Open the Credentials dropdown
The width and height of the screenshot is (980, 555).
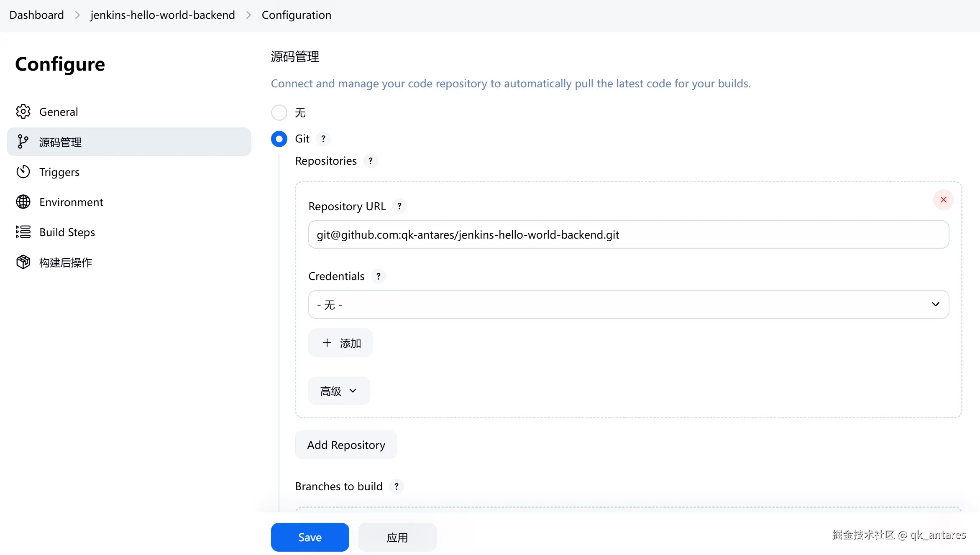pos(629,304)
